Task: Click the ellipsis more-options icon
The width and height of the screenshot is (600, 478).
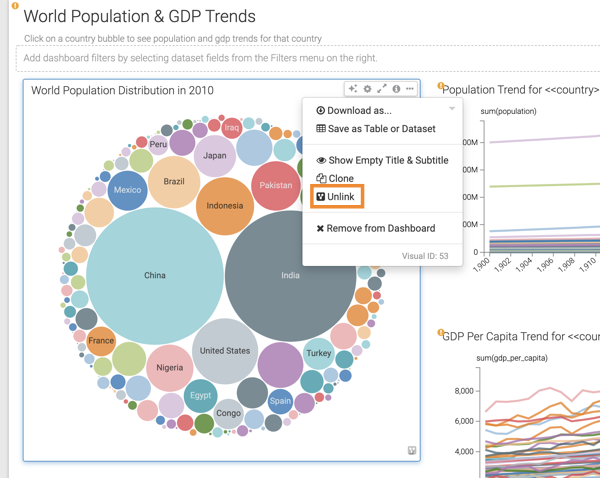Action: click(410, 90)
